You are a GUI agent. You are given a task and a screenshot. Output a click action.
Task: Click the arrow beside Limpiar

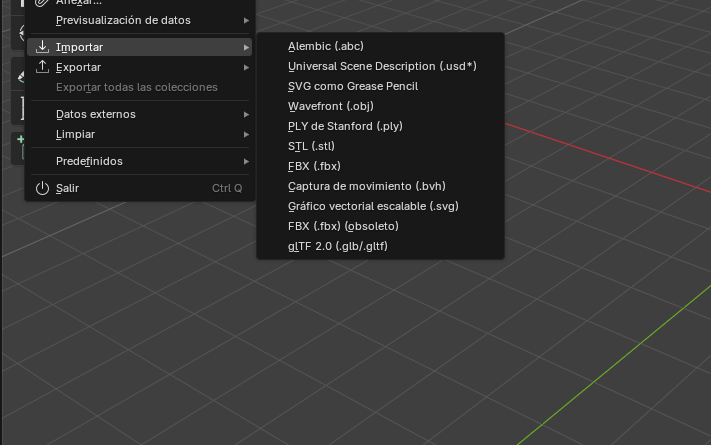[x=246, y=134]
